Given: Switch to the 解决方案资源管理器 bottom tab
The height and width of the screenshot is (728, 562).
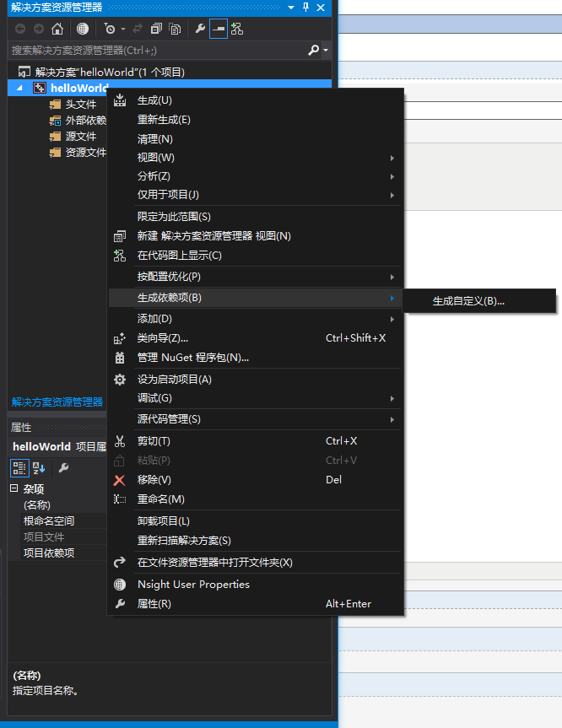Looking at the screenshot, I should click(57, 402).
